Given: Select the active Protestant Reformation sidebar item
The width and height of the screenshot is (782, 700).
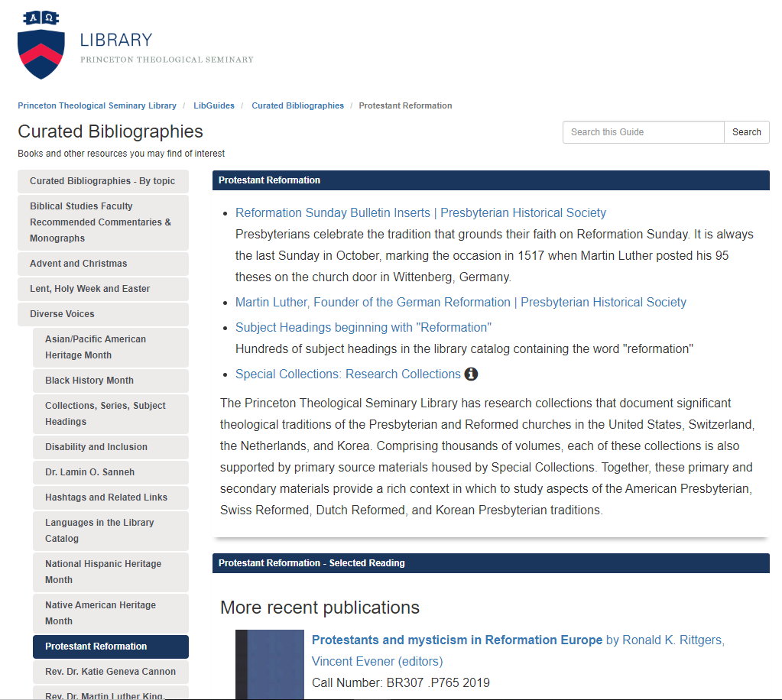Looking at the screenshot, I should click(111, 647).
